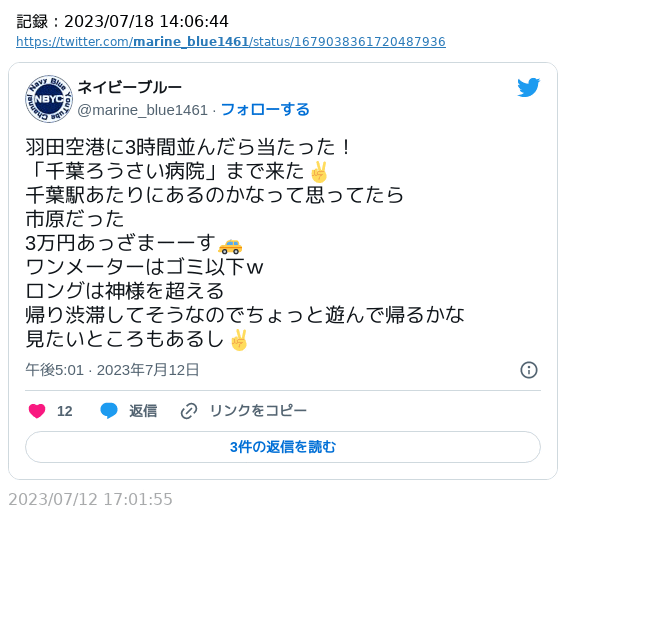This screenshot has width=660, height=633.
Task: Like the tweet with the heart icon
Action: coord(37,411)
